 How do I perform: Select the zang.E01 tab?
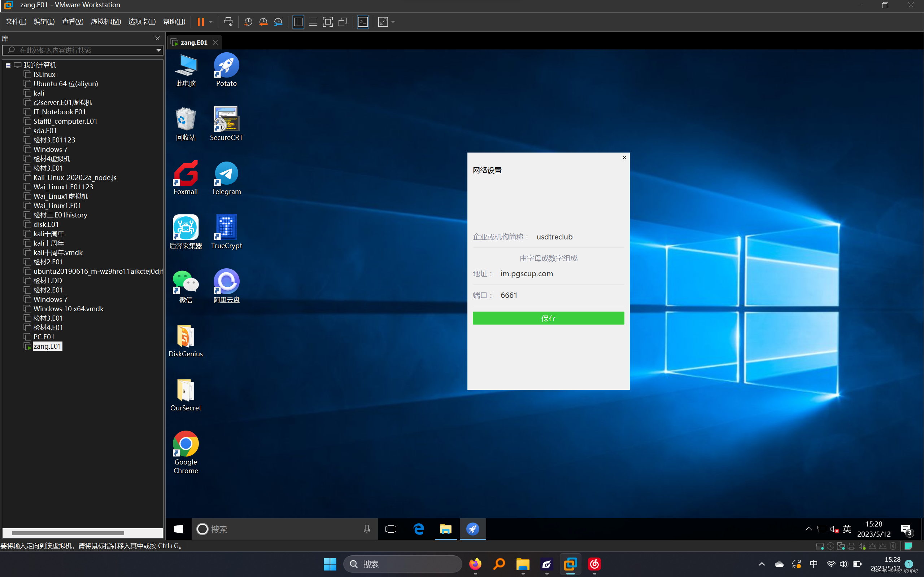click(x=193, y=42)
